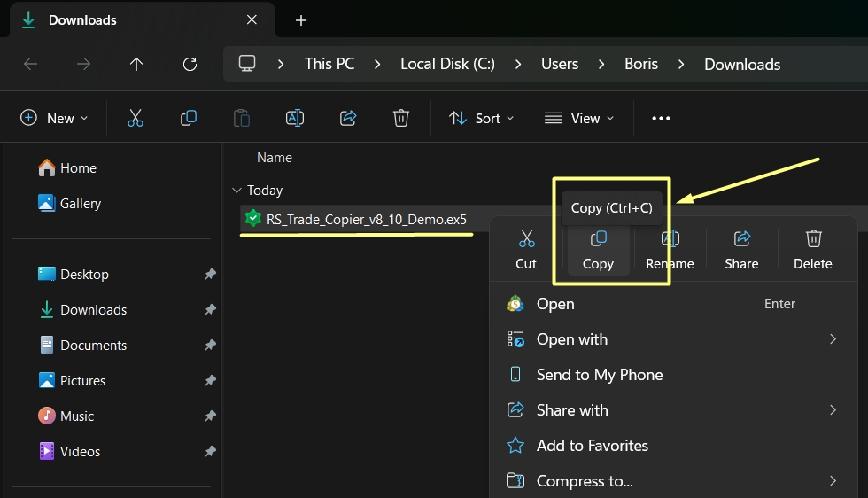868x498 pixels.
Task: Click Cut in the context menu
Action: [x=526, y=249]
